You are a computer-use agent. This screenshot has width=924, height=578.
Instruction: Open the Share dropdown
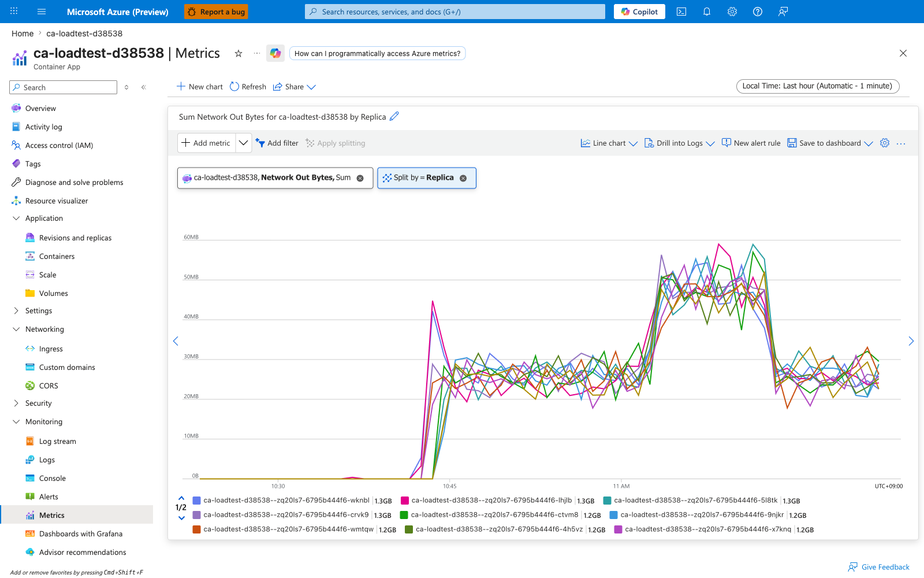coord(295,87)
